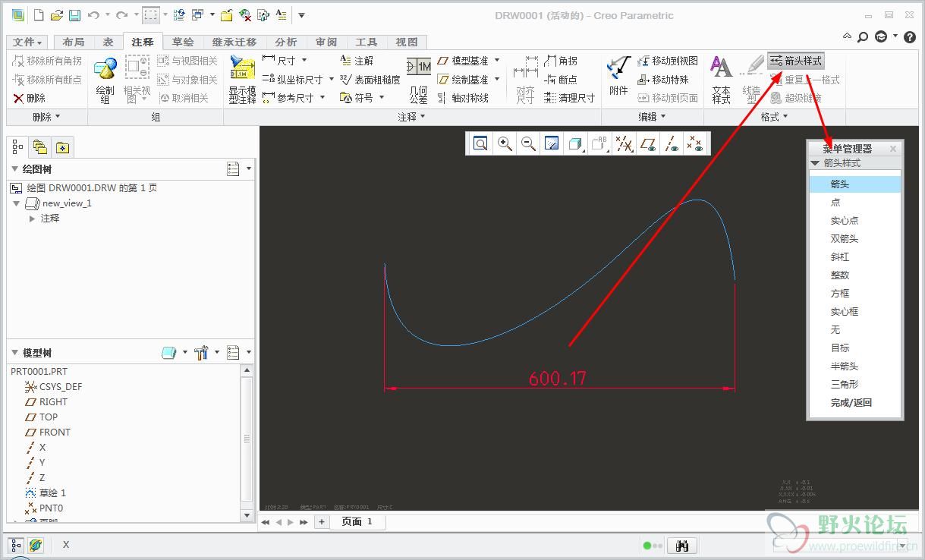Screen dimensions: 925x560
Task: Toggle datum point display
Action: 695,143
